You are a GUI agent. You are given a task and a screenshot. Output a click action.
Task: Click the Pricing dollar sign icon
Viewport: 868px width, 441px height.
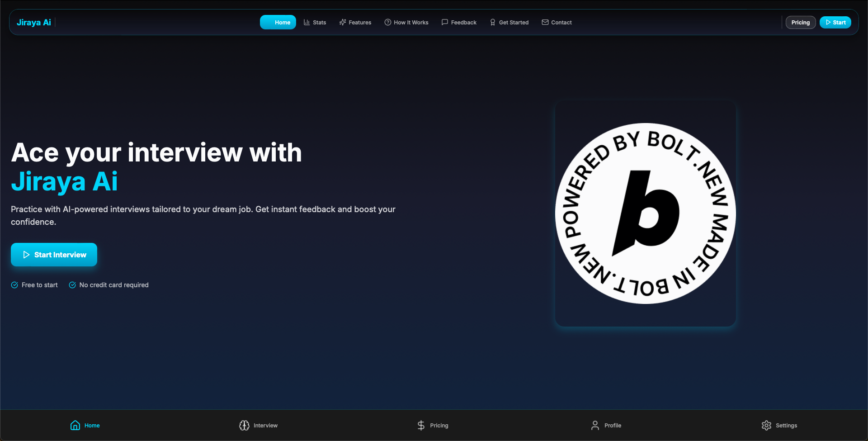coord(421,425)
